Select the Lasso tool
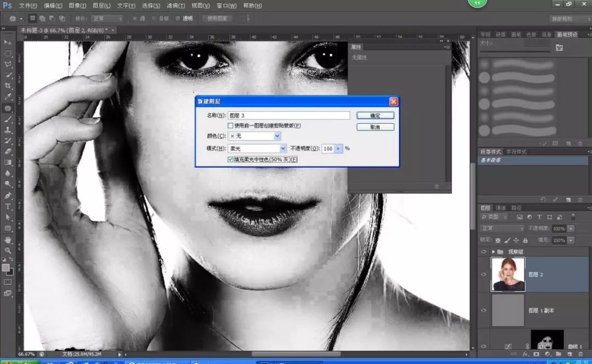The height and width of the screenshot is (364, 592). (x=8, y=64)
